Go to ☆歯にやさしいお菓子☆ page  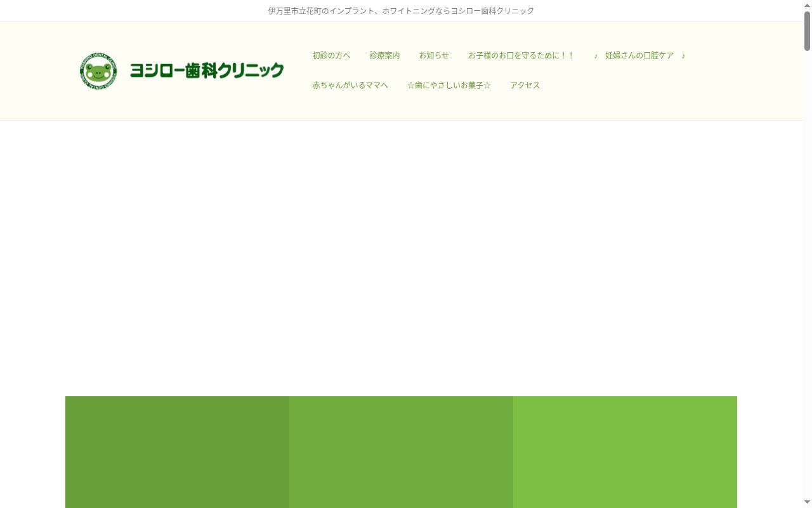(449, 86)
